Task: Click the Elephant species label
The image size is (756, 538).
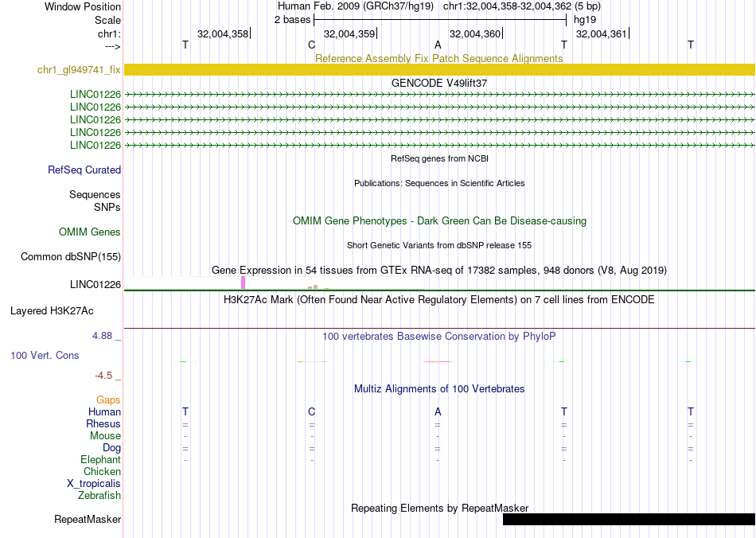Action: coord(100,460)
